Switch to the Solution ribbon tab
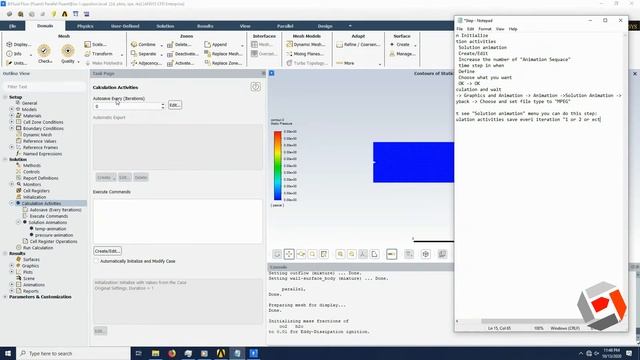Viewport: 640px width, 360px height. [165, 26]
